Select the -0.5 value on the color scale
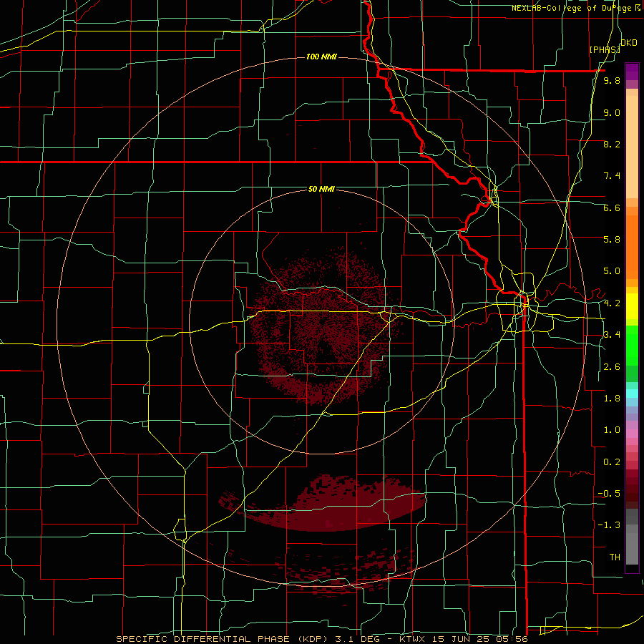The image size is (644, 644). click(609, 493)
